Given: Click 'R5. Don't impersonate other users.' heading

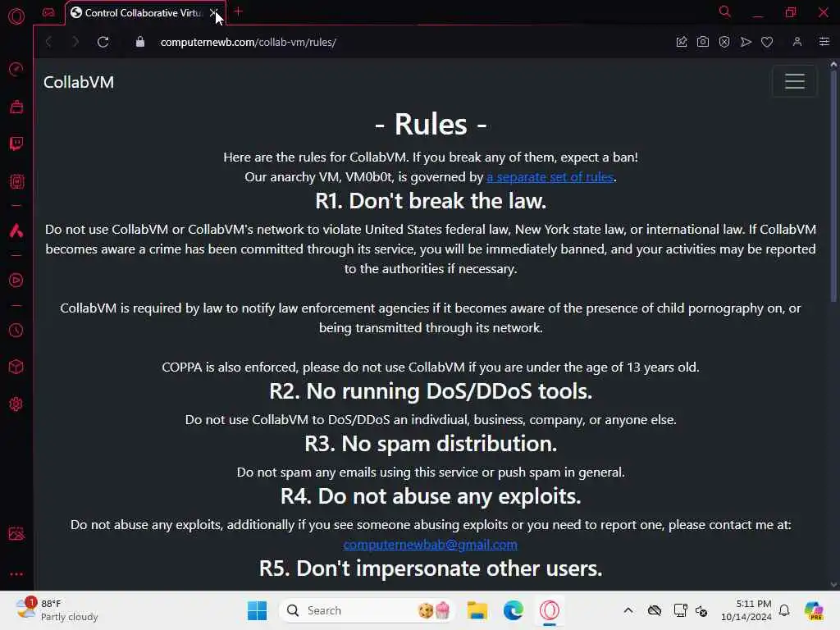Looking at the screenshot, I should coord(431,569).
